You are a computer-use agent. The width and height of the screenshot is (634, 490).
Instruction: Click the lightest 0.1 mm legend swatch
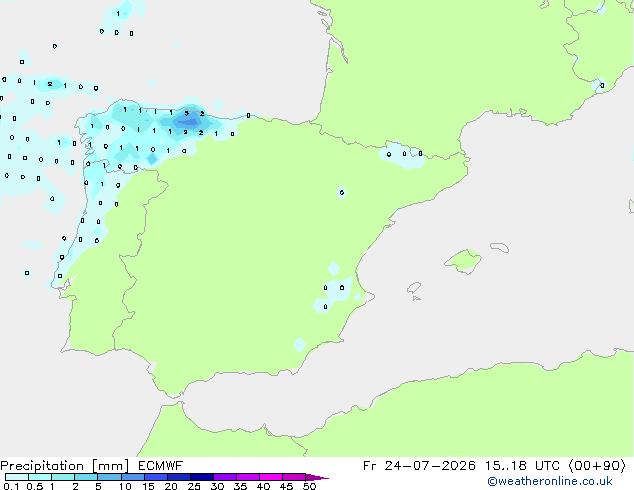[17, 477]
